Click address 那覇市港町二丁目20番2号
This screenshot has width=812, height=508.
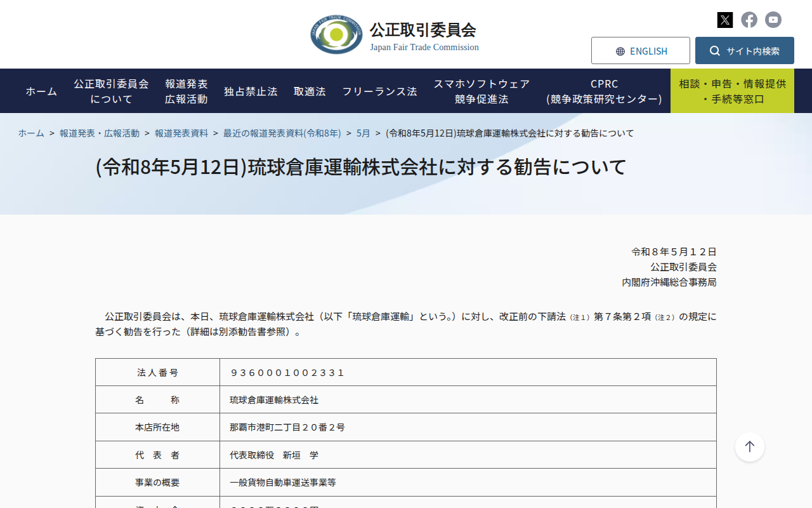click(x=287, y=427)
